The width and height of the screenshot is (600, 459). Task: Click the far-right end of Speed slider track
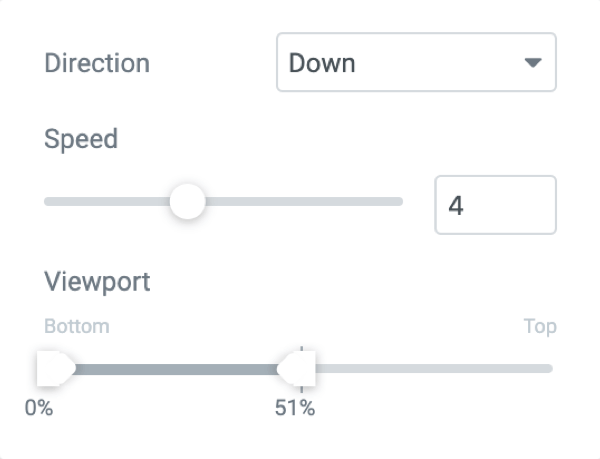pos(399,202)
